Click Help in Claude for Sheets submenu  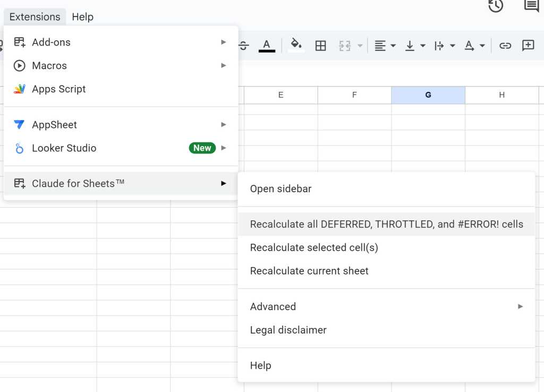(x=386, y=365)
